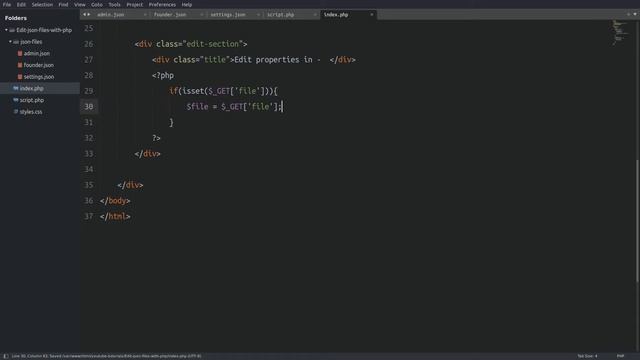This screenshot has height=360, width=640.
Task: Click line number 30 in gutter
Action: click(x=89, y=107)
